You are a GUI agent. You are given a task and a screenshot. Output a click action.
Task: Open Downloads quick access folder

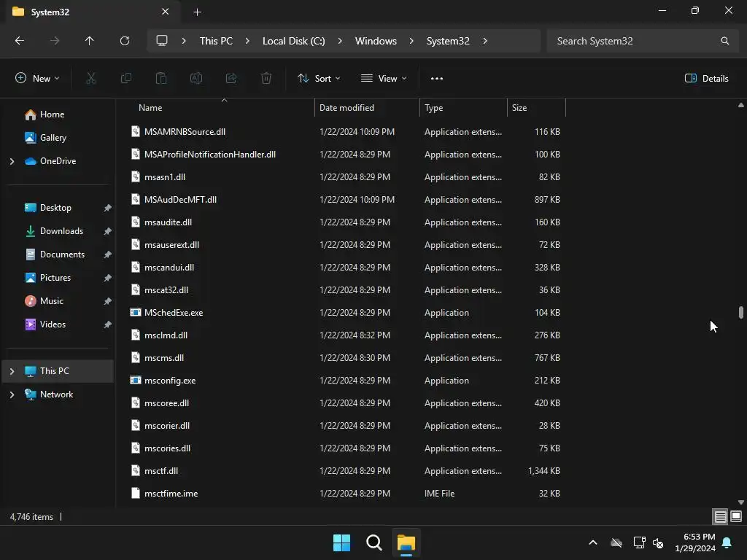pos(61,231)
